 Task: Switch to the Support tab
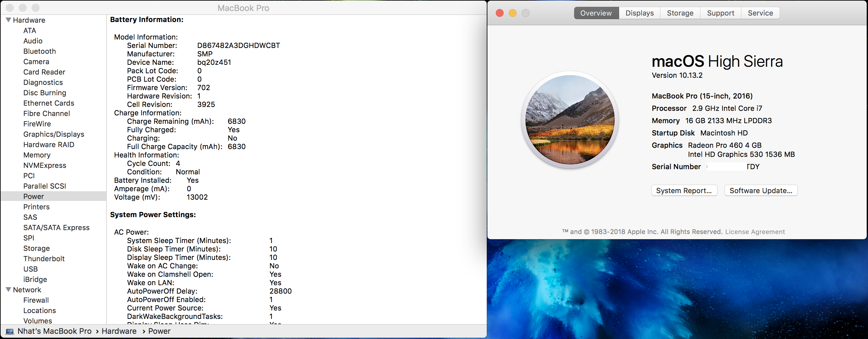click(x=720, y=13)
